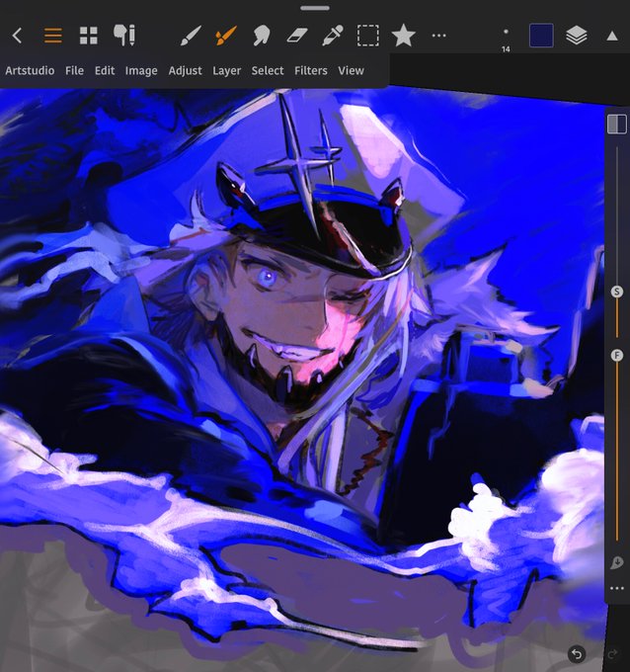Open the star favorites tool
Image resolution: width=630 pixels, height=672 pixels.
pyautogui.click(x=404, y=36)
